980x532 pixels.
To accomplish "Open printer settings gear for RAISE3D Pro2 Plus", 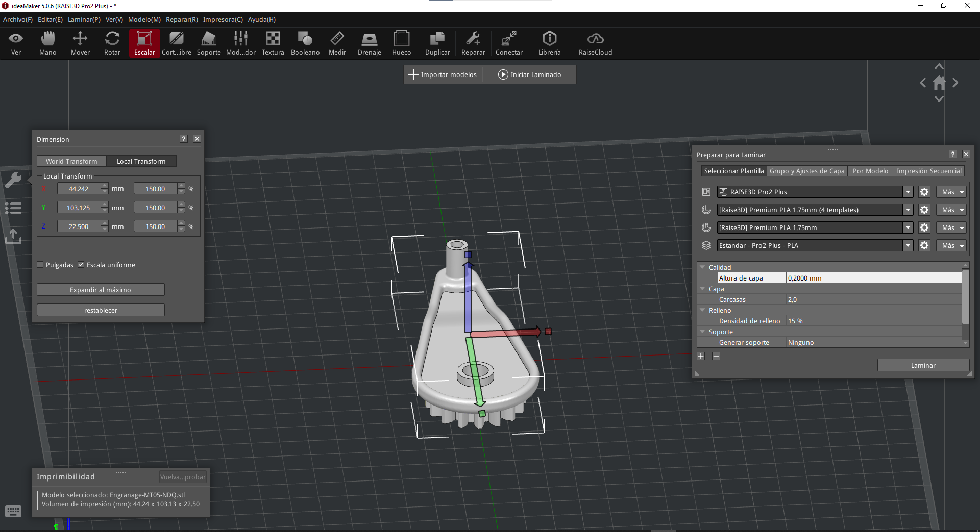I will pyautogui.click(x=924, y=192).
